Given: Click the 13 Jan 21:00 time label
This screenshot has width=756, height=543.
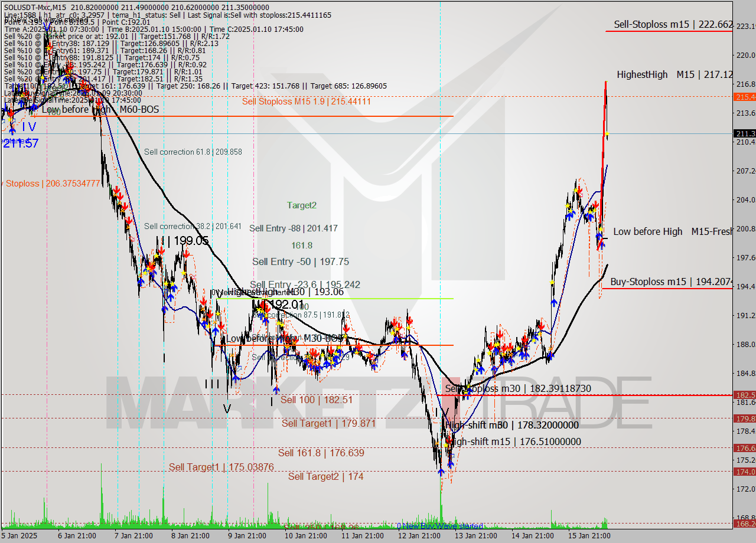Looking at the screenshot, I should (475, 536).
